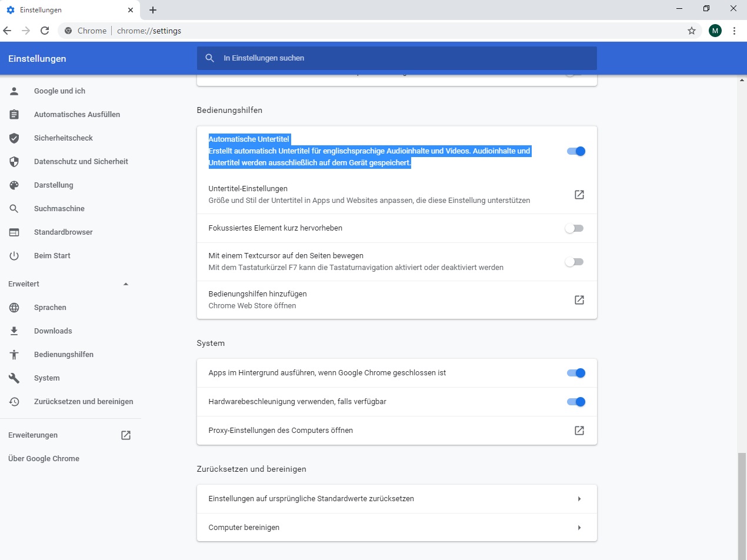Select Datenschutz und Sicherheit in the sidebar
Screen dimensions: 747x560
click(x=81, y=162)
